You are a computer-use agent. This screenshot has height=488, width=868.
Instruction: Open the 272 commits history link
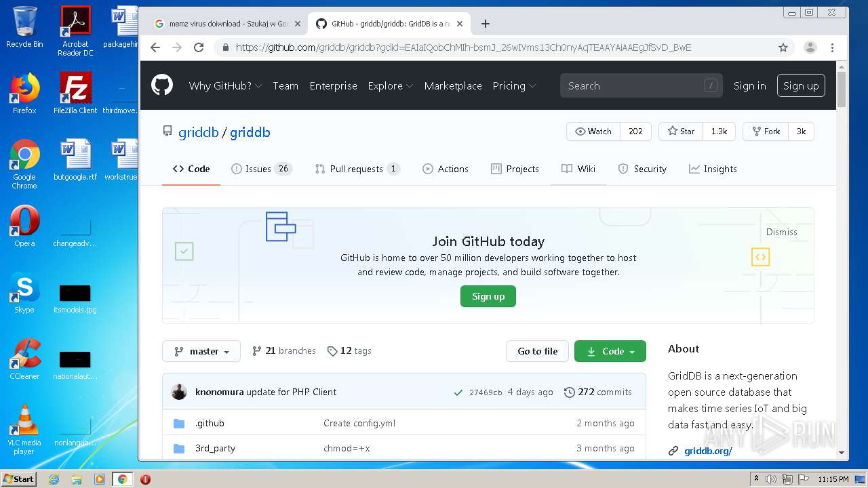pos(597,392)
